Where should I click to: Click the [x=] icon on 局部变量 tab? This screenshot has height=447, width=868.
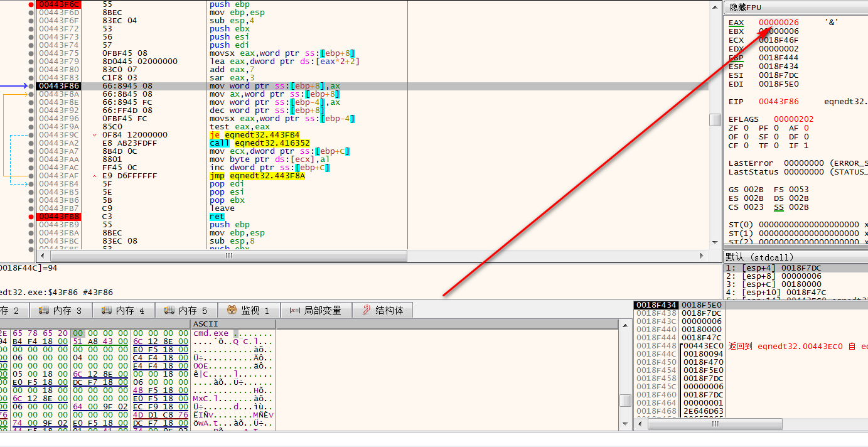click(x=294, y=310)
